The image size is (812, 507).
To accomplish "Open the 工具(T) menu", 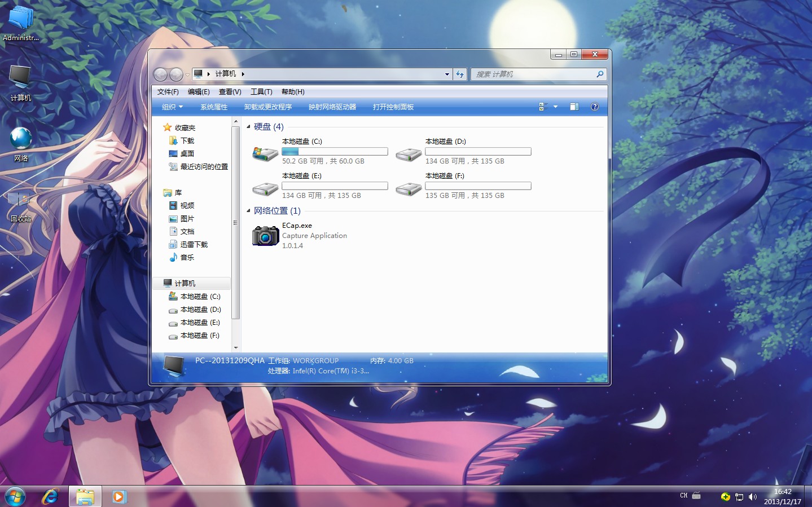I will [261, 92].
